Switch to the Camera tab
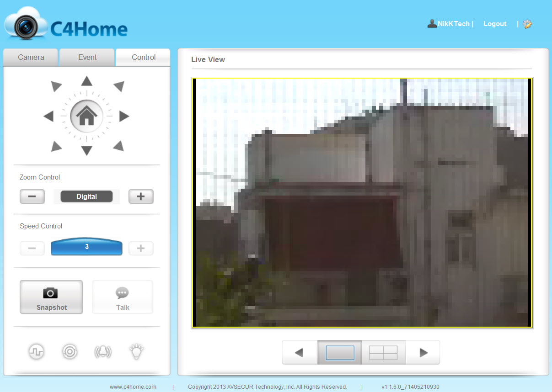 click(31, 58)
